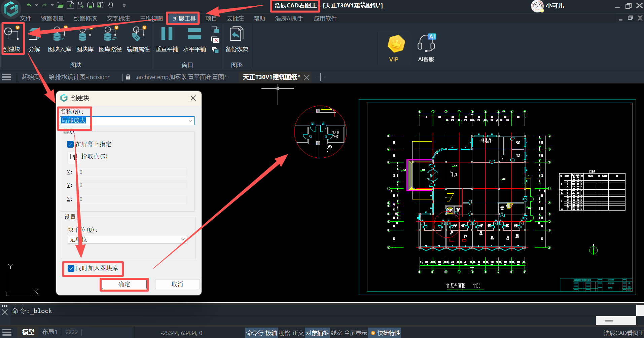Click the 创建块 (create block) tool

[x=12, y=38]
